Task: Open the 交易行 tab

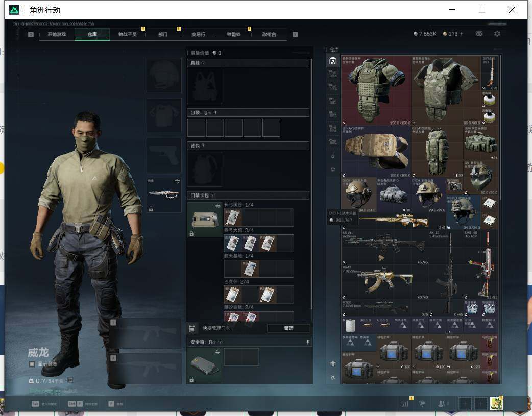Action: (x=198, y=34)
